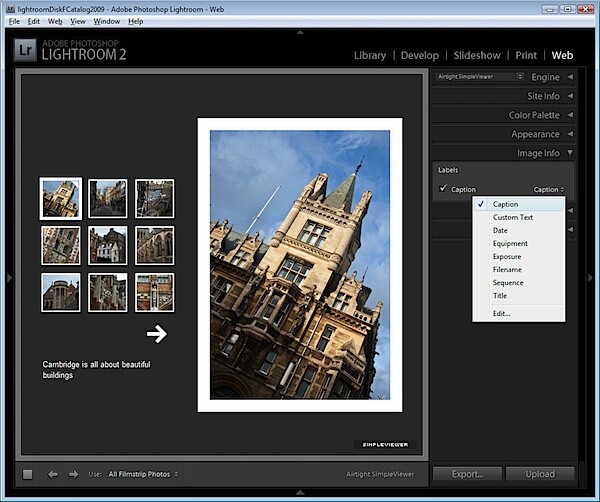Viewport: 600px width, 502px height.
Task: Select the bottom-left domed building thumbnail
Action: click(x=61, y=292)
